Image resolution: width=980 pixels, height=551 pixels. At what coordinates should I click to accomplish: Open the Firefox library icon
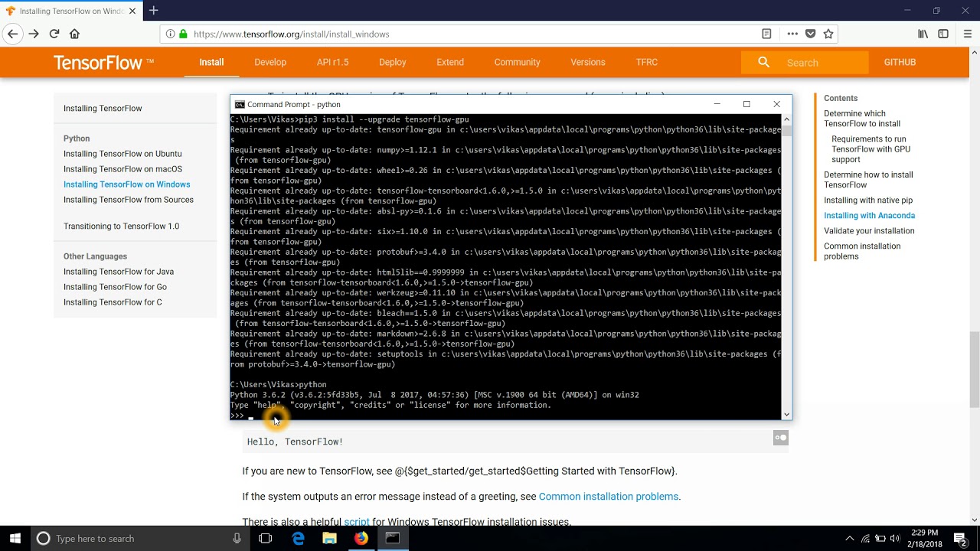point(923,34)
